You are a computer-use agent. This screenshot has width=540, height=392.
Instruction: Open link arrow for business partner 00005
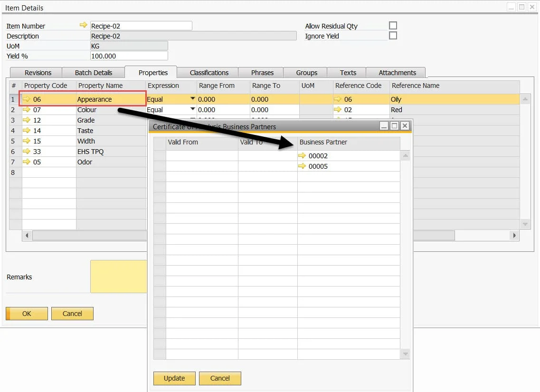tap(302, 166)
